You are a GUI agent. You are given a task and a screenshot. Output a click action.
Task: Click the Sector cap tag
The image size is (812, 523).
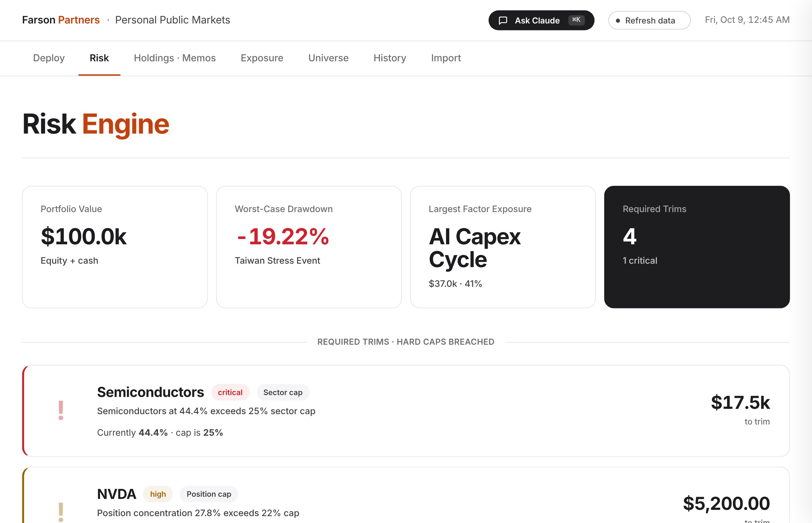click(283, 392)
